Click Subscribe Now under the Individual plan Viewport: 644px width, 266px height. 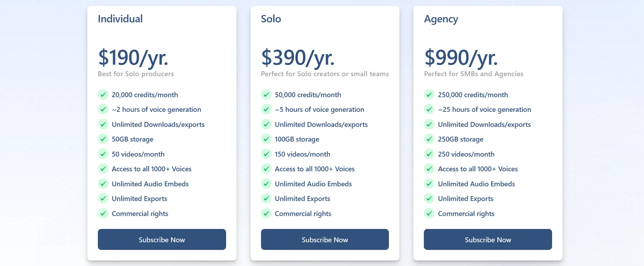[x=162, y=239]
